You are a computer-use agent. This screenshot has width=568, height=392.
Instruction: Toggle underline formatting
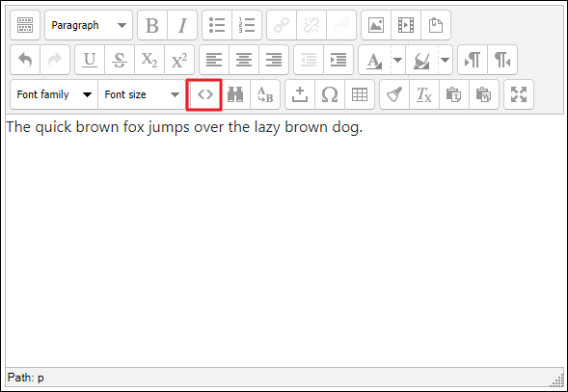pos(90,60)
